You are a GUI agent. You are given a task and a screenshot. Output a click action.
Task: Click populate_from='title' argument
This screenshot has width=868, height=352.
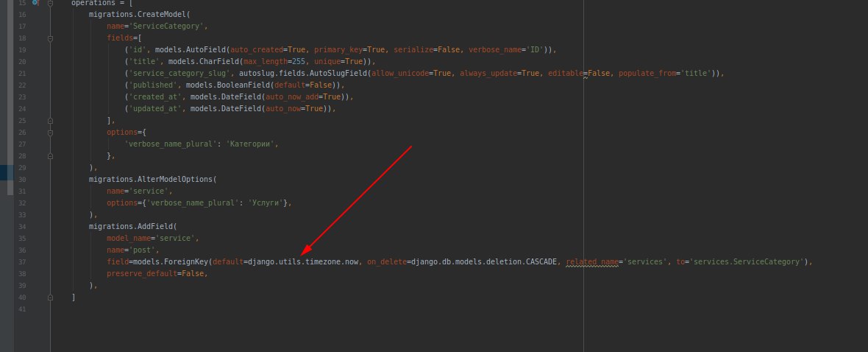point(666,74)
